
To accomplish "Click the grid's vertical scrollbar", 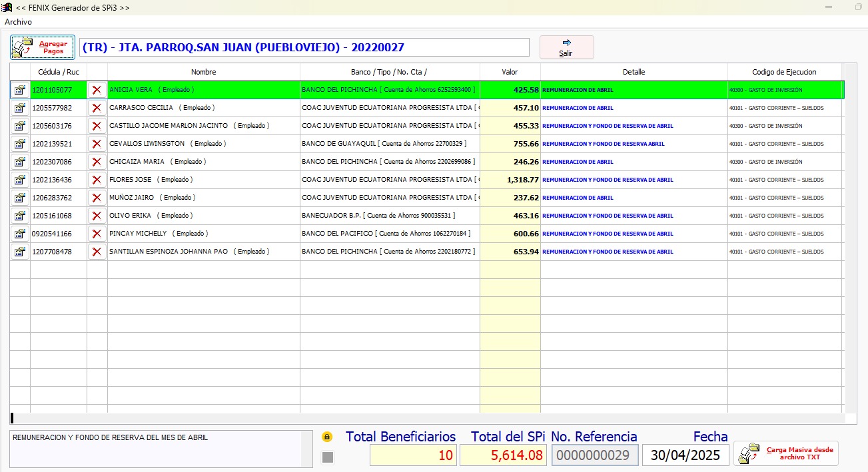I will [x=851, y=240].
